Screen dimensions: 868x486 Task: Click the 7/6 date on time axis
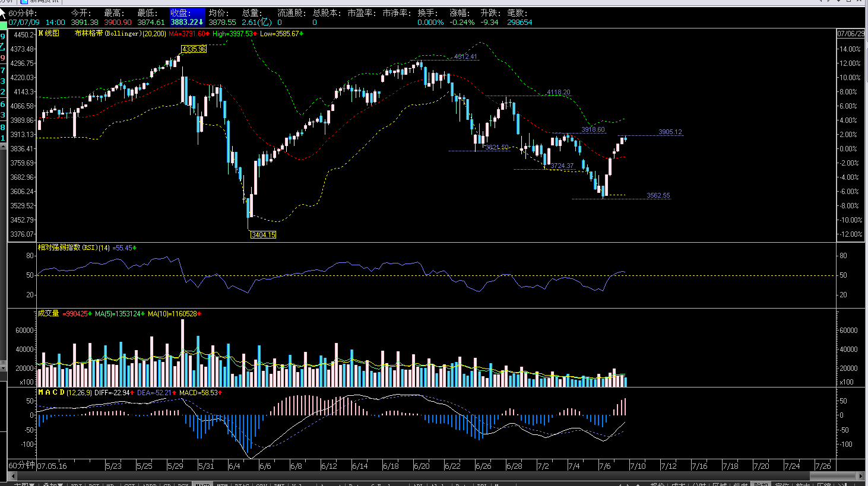604,466
